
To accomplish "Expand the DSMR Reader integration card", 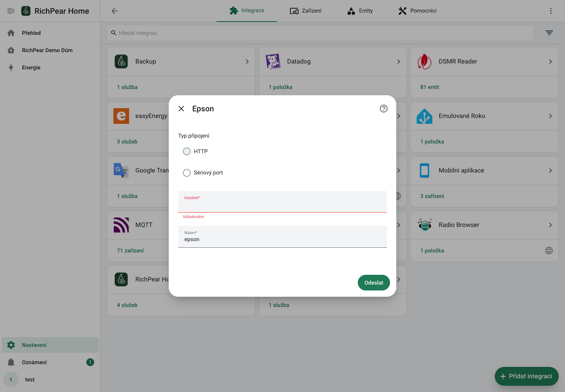I will [x=550, y=62].
